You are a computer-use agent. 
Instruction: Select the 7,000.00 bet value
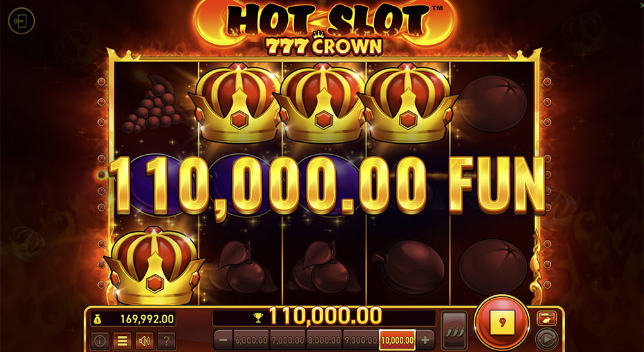(287, 340)
